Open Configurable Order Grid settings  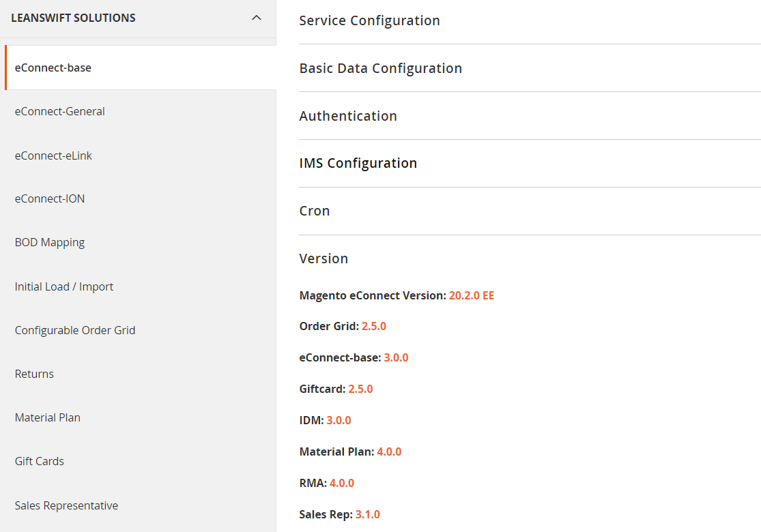coord(75,330)
